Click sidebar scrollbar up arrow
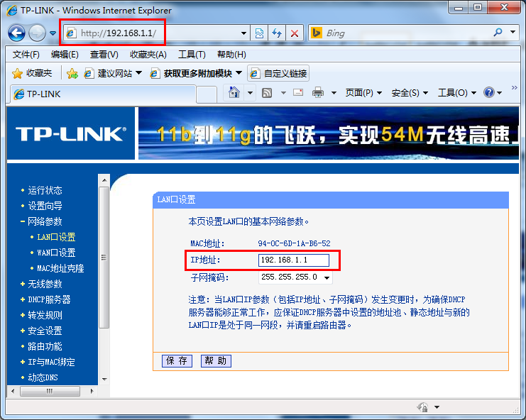Screen dimensions: 526x420 [x=104, y=180]
